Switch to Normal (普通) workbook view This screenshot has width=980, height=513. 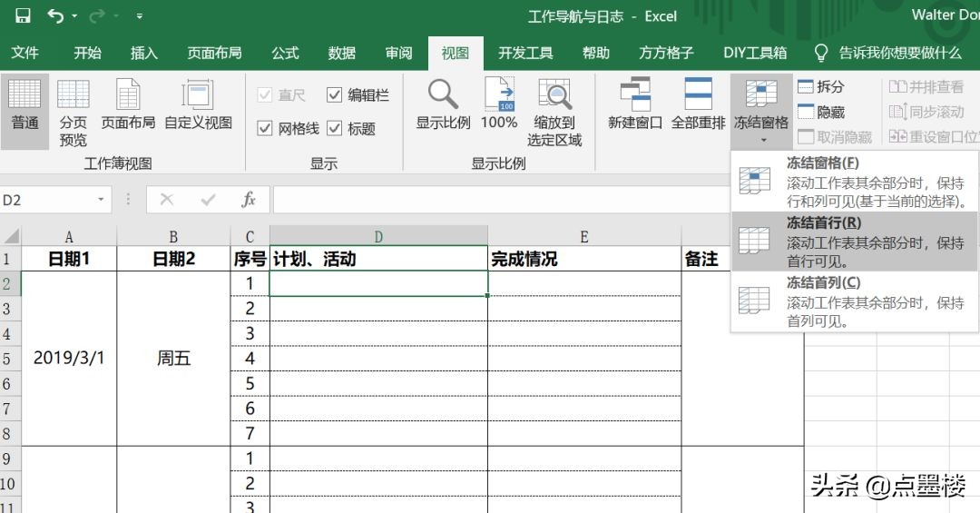tap(25, 112)
